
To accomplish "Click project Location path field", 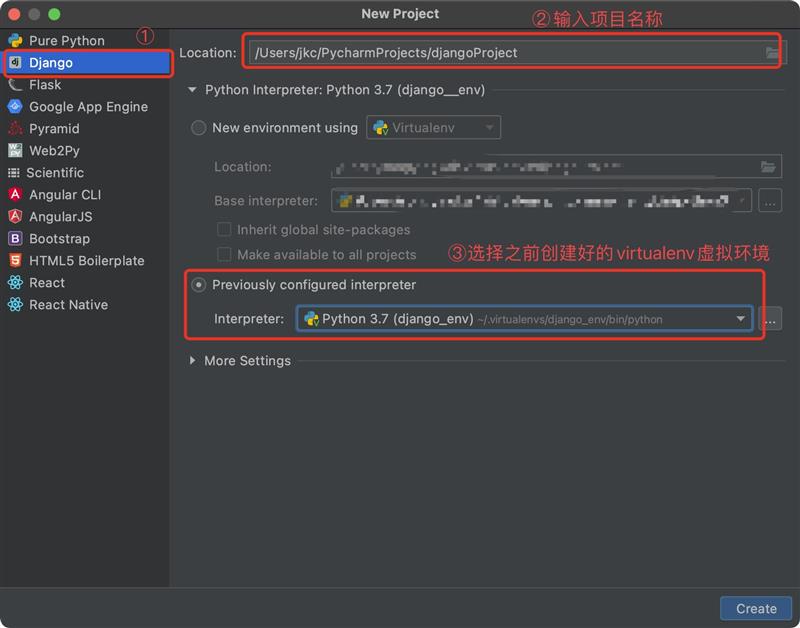I will click(x=518, y=53).
